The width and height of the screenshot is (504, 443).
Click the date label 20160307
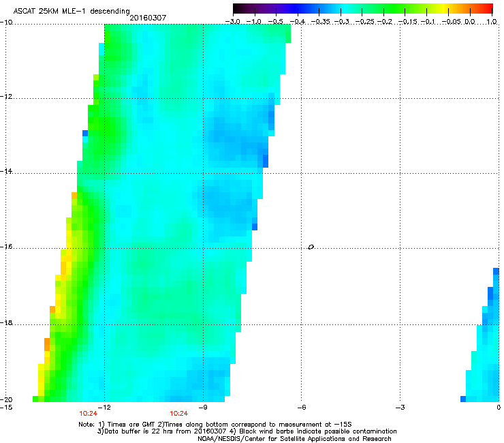(x=148, y=18)
